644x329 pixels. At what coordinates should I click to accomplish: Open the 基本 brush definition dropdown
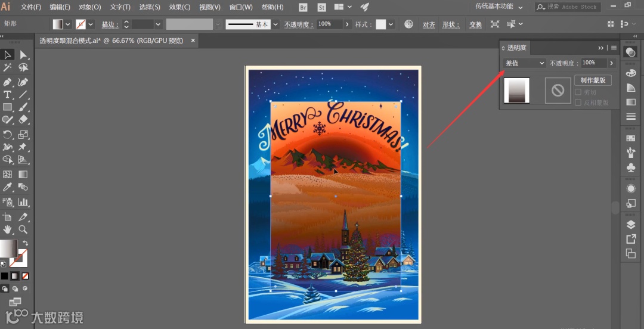[275, 24]
